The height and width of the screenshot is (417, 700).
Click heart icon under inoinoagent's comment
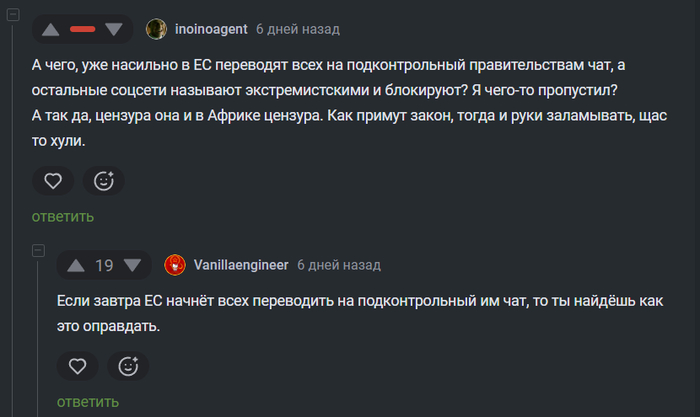tap(53, 181)
